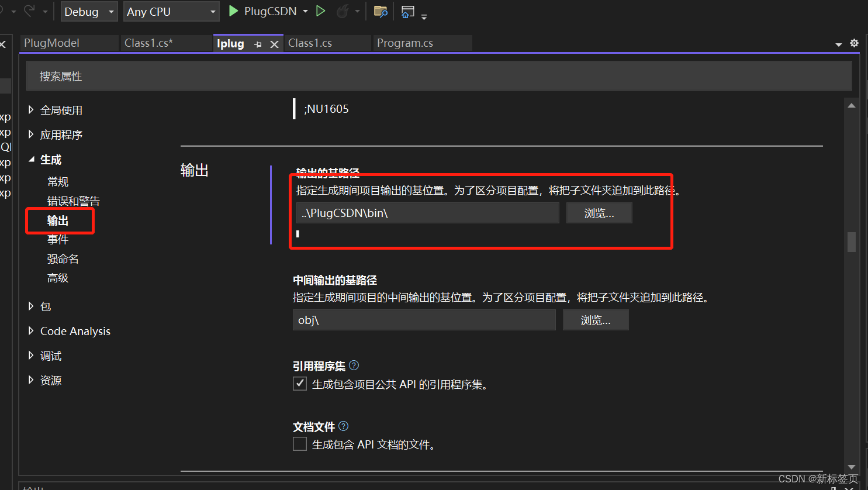Open the Debug configuration dropdown
868x490 pixels.
click(x=89, y=11)
